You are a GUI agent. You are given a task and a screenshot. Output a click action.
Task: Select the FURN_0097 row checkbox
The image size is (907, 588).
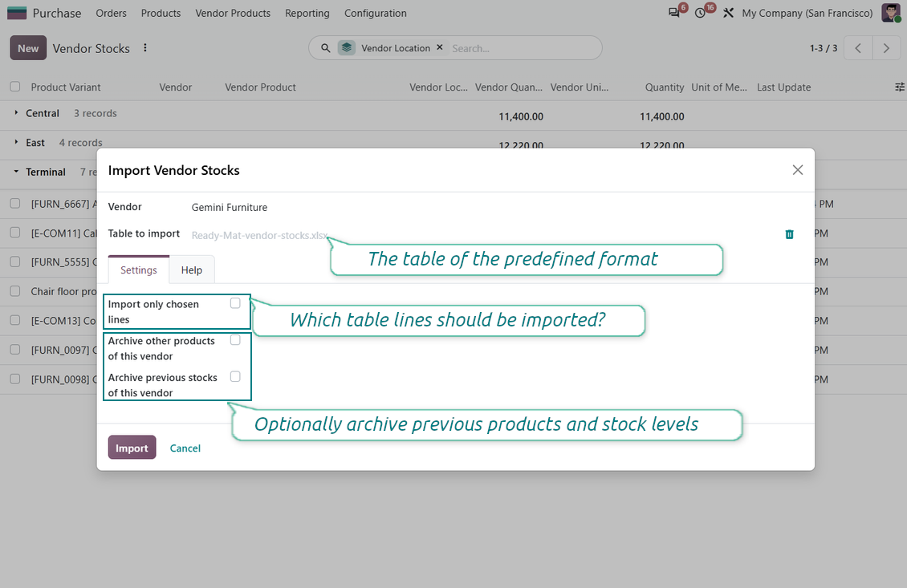(15, 350)
